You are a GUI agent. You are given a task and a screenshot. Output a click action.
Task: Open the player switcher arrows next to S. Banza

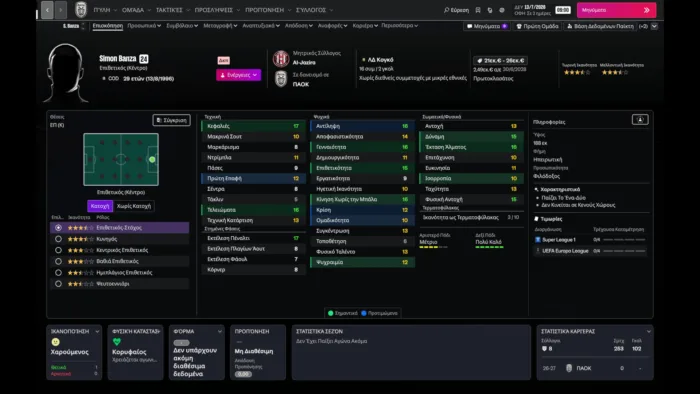pyautogui.click(x=83, y=26)
